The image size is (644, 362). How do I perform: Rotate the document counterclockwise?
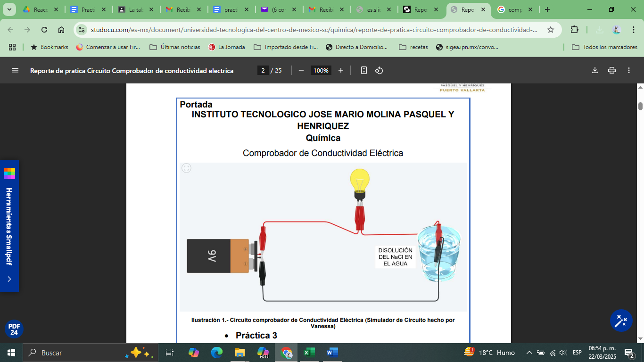pyautogui.click(x=379, y=70)
